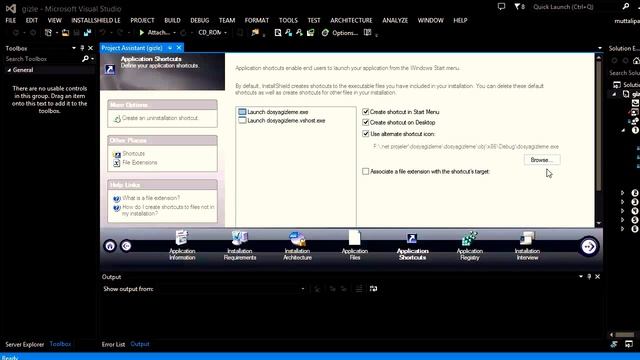Open help link about shortcuts to files

pos(168,210)
